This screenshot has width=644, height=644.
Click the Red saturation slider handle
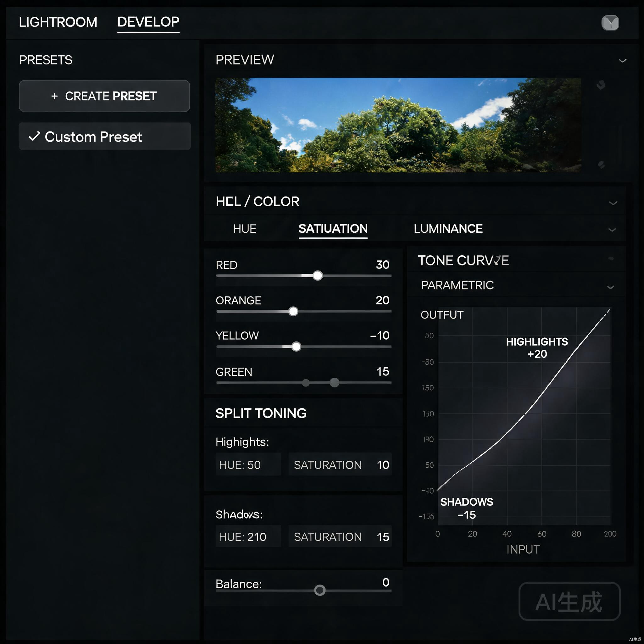coord(318,276)
